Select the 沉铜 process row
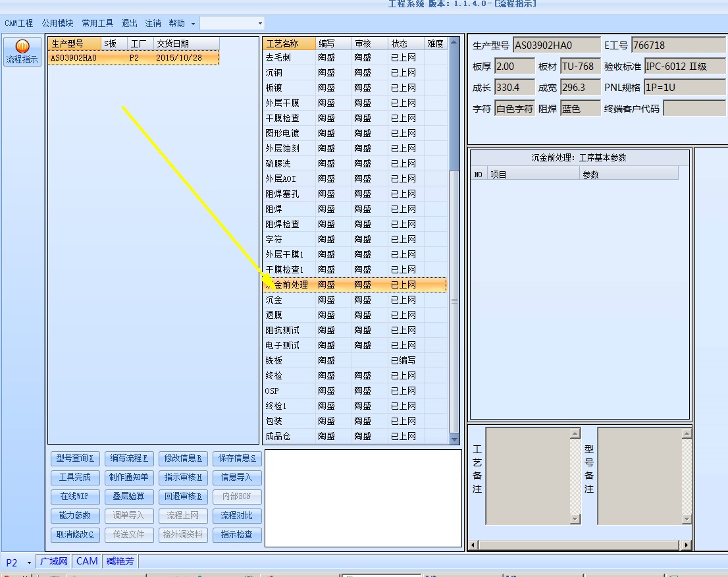This screenshot has height=577, width=728. [355, 73]
